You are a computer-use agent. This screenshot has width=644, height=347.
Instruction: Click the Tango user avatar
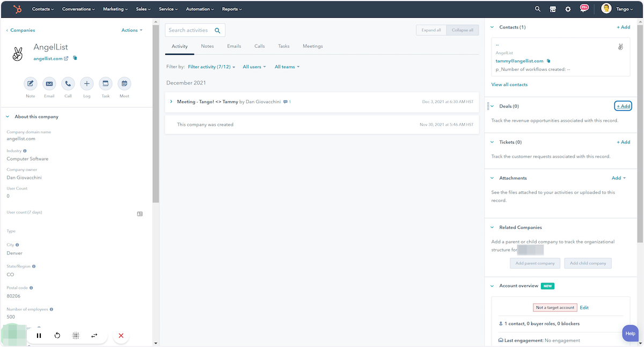pos(606,9)
